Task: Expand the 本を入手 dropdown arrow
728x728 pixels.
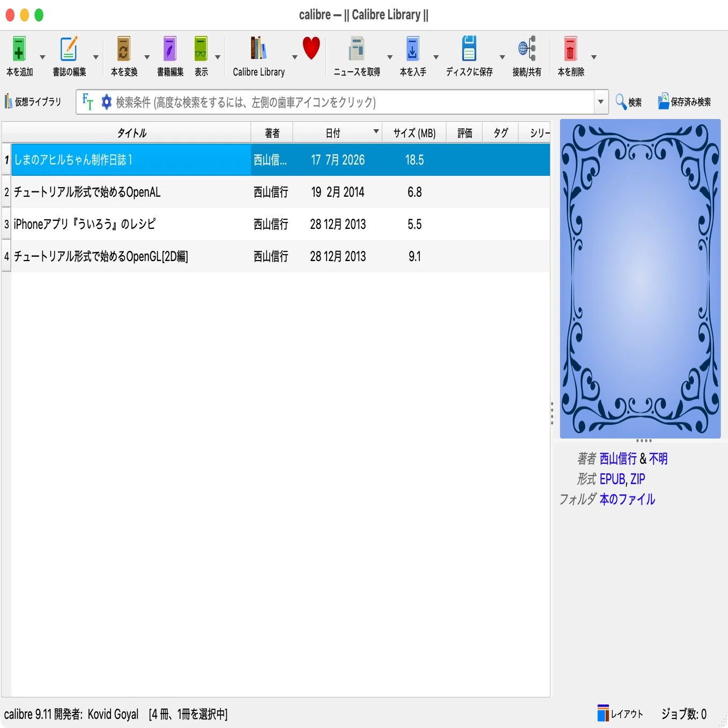Action: coord(436,57)
